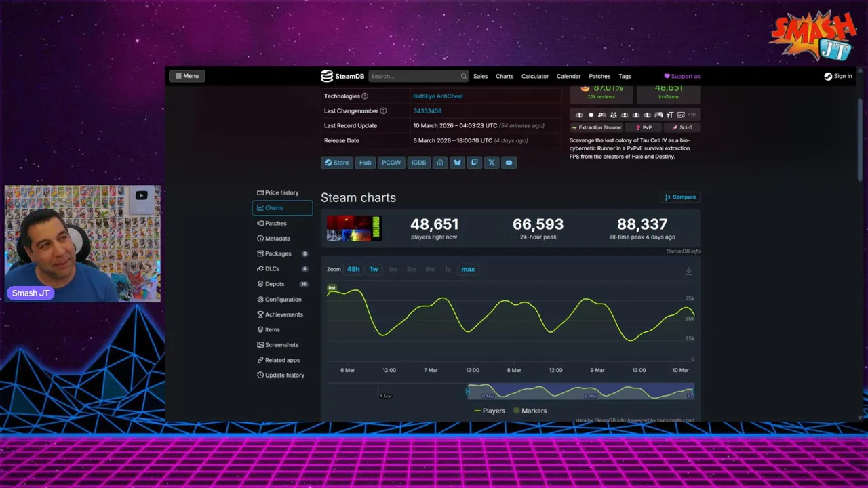868x488 pixels.
Task: Click the 66,593 24-hour peak figure
Action: coord(538,224)
